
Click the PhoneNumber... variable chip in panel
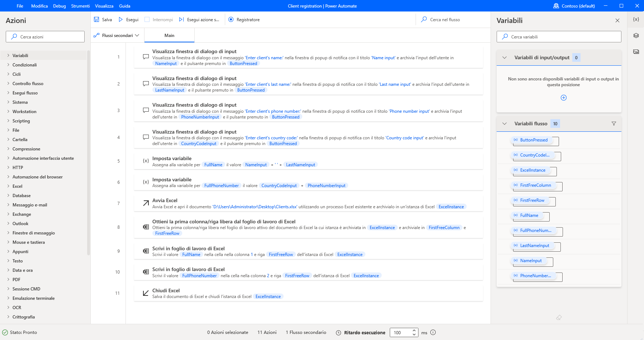533,276
